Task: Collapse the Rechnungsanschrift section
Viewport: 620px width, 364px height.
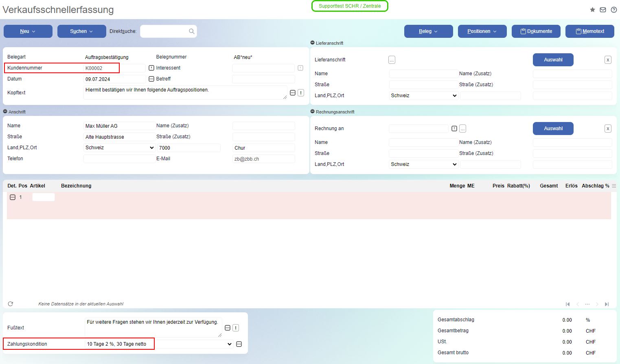Action: 313,111
